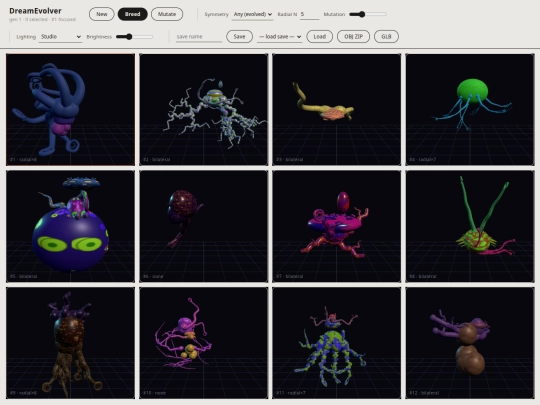Open the Lighting dropdown set to Studio
540x405 pixels.
coord(60,37)
